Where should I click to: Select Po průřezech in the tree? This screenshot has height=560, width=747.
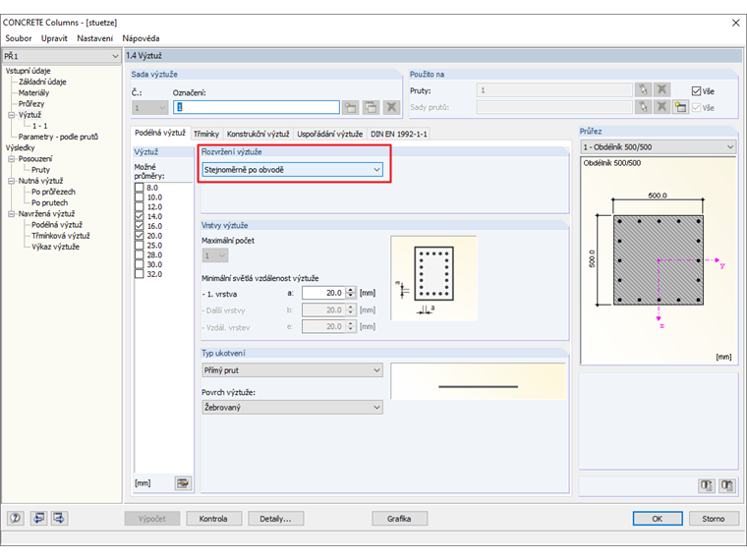point(53,192)
